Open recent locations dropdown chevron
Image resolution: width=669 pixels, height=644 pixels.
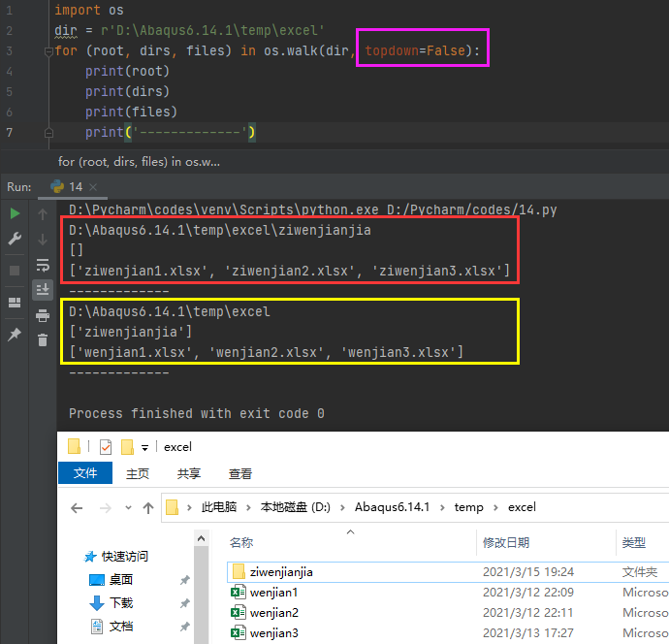(128, 508)
